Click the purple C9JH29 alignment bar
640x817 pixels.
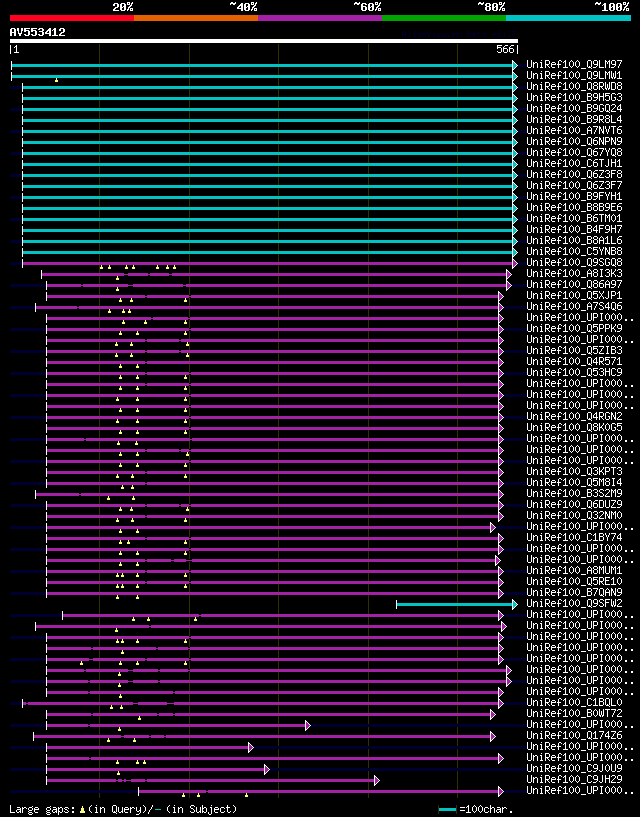213,781
